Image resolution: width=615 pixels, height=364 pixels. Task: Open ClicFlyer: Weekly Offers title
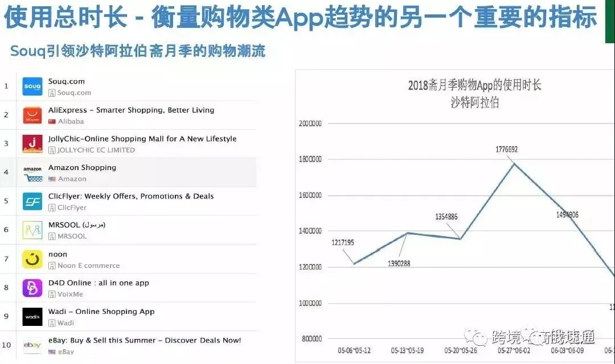point(131,196)
